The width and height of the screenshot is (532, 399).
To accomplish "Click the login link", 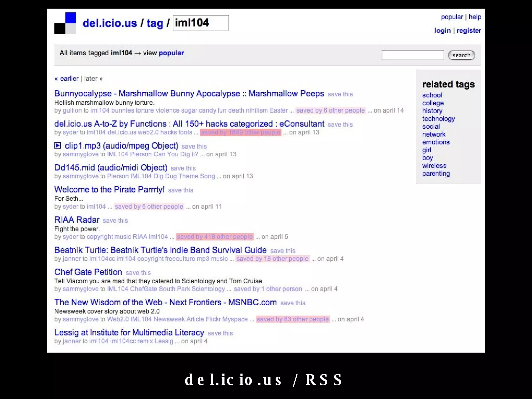I will pyautogui.click(x=442, y=30).
